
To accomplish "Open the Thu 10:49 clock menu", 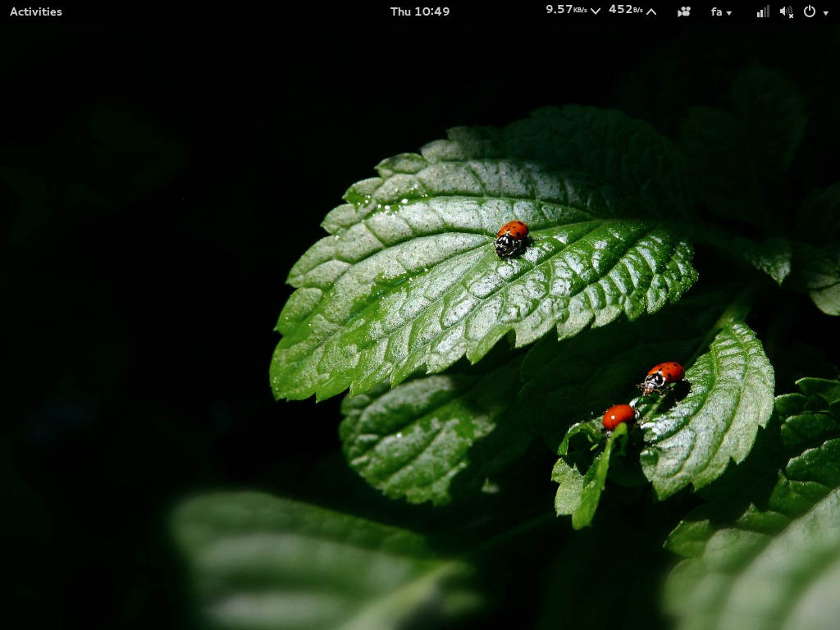I will pyautogui.click(x=419, y=11).
